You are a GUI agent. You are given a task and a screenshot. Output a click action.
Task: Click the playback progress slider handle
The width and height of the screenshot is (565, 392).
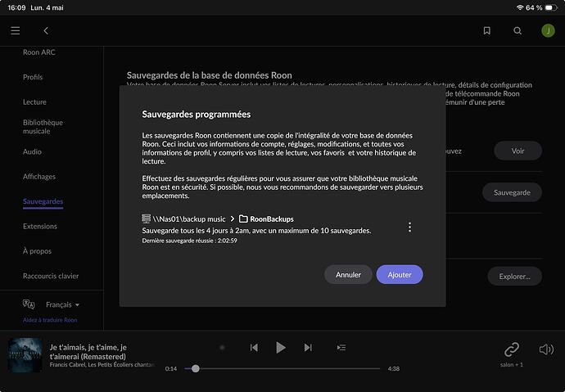(196, 368)
